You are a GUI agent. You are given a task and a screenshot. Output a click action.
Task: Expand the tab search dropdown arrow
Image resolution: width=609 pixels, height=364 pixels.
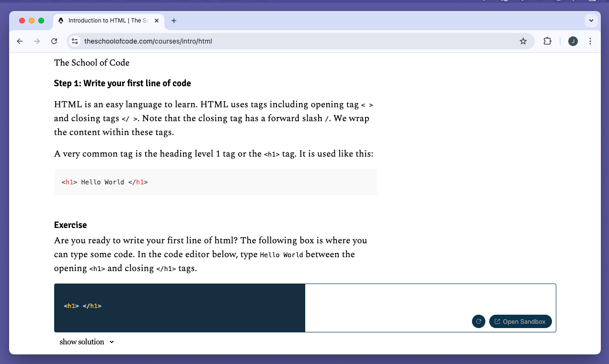[x=591, y=21]
